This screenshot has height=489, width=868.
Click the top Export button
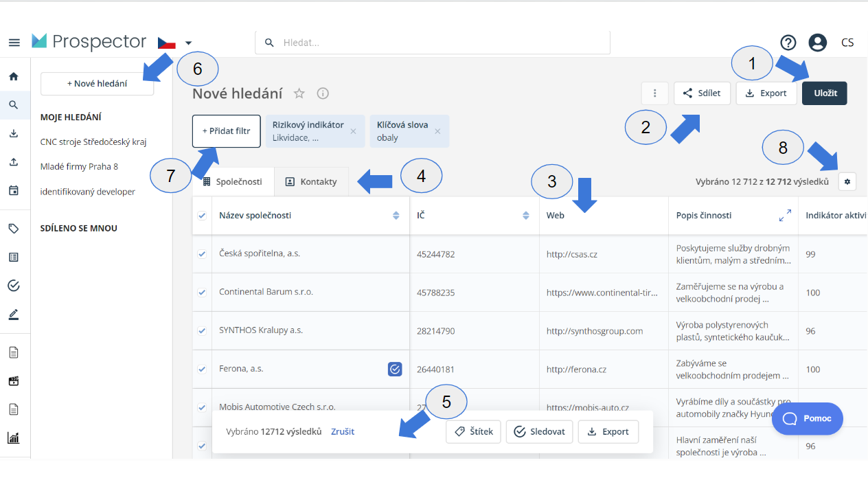coord(766,93)
